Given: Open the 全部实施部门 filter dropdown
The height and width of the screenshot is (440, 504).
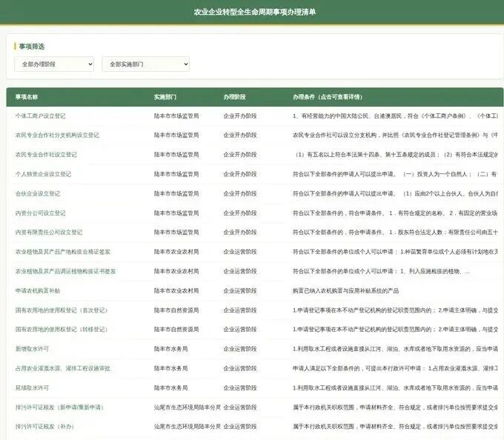Looking at the screenshot, I should pyautogui.click(x=145, y=64).
